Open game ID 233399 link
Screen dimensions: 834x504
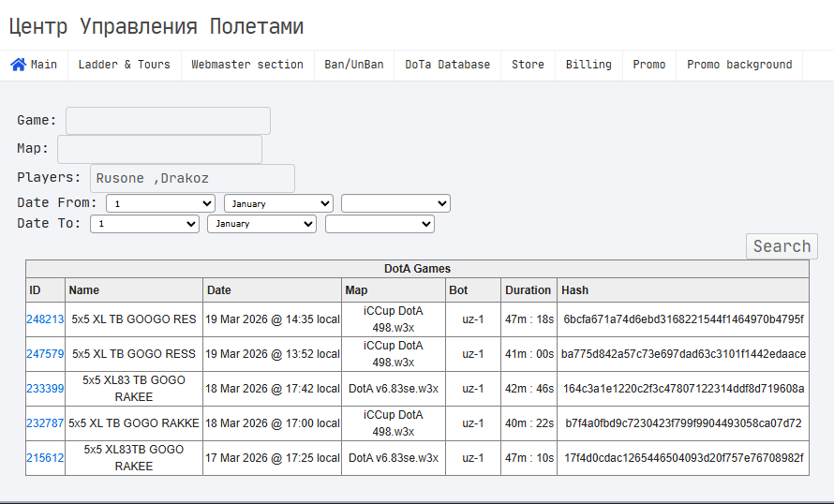[x=45, y=389]
